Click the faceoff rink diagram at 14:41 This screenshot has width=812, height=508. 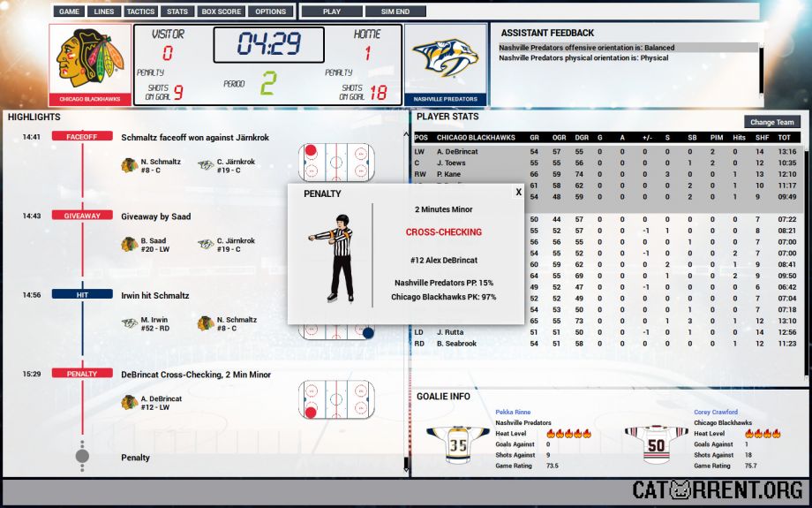coord(336,163)
